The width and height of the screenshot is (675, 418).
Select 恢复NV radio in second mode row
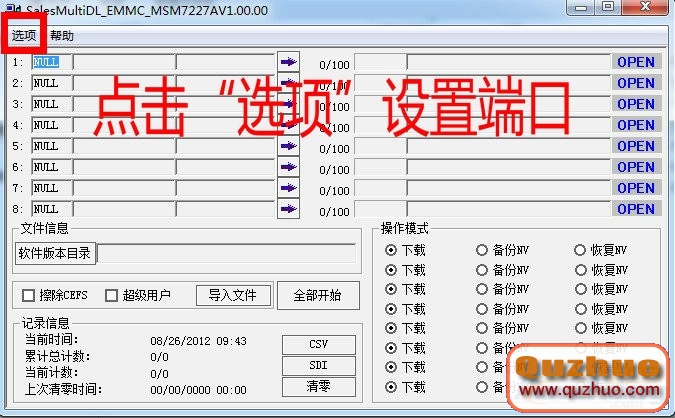pos(580,270)
